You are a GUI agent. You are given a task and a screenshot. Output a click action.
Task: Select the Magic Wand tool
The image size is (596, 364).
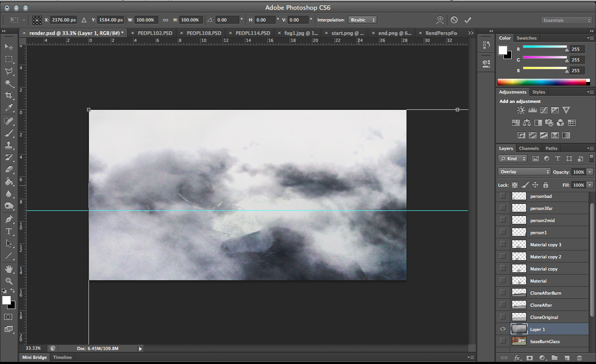[9, 83]
